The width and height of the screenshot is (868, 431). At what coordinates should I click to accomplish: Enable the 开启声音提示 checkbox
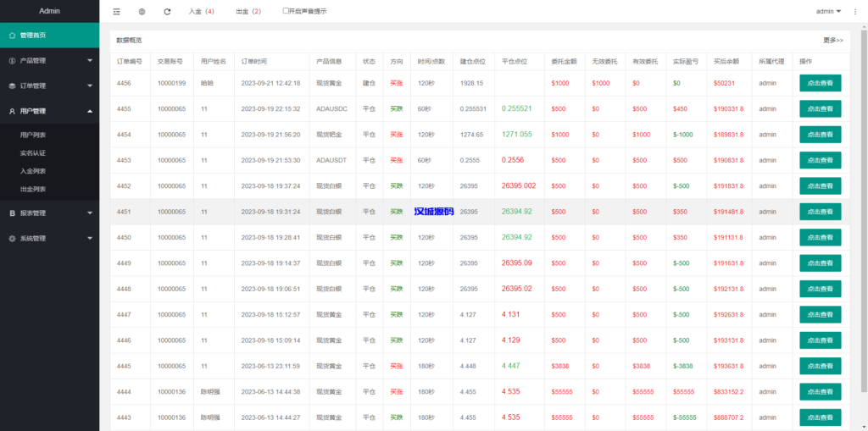tap(286, 11)
